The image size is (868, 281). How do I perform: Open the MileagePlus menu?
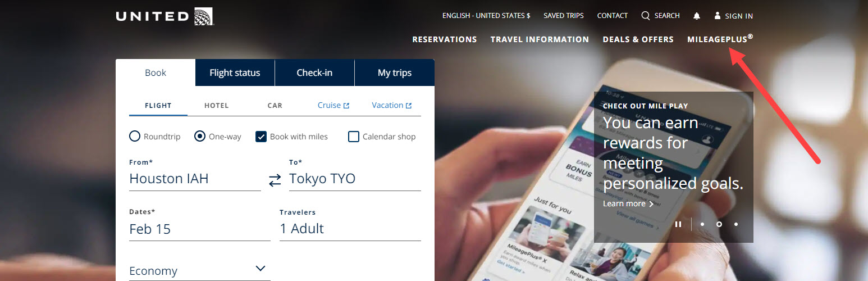pyautogui.click(x=720, y=39)
